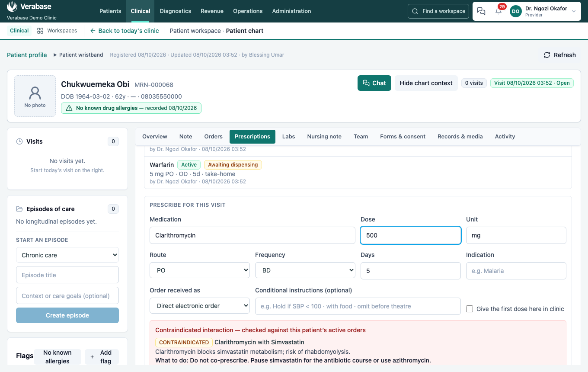Click the Workspaces grid icon
The width and height of the screenshot is (588, 372).
pos(40,31)
